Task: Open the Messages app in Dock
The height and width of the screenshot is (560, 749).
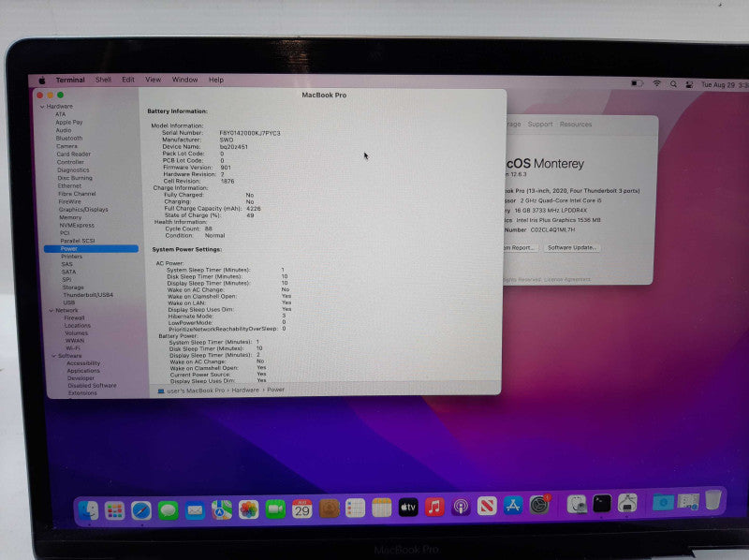Action: click(x=169, y=510)
